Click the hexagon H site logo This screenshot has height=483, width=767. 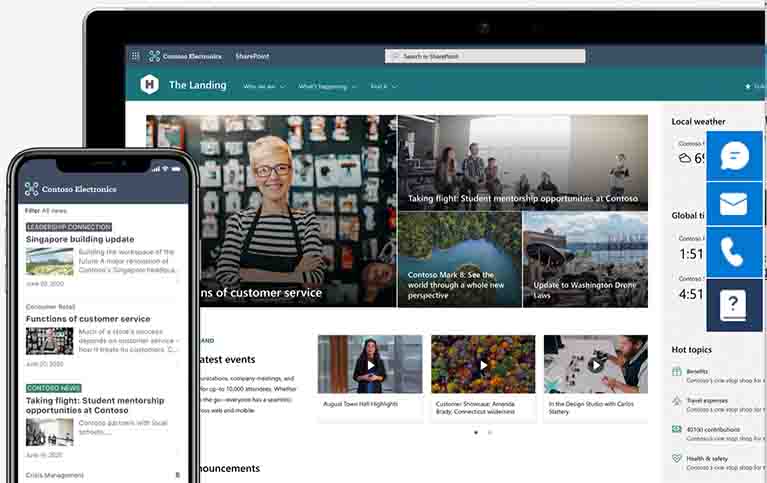(x=150, y=85)
